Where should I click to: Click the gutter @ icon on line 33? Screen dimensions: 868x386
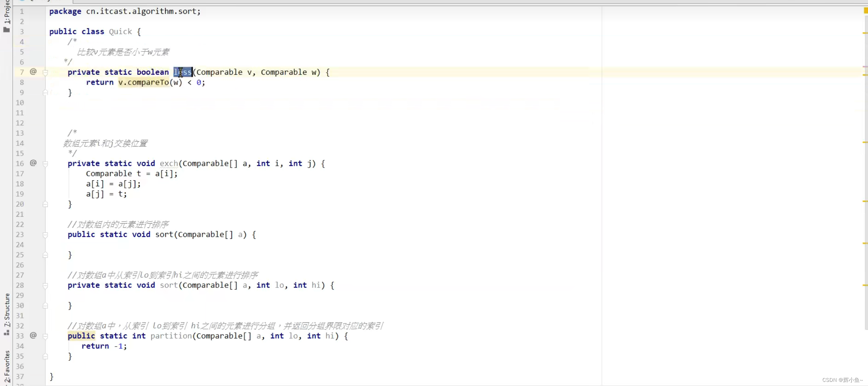click(x=33, y=335)
